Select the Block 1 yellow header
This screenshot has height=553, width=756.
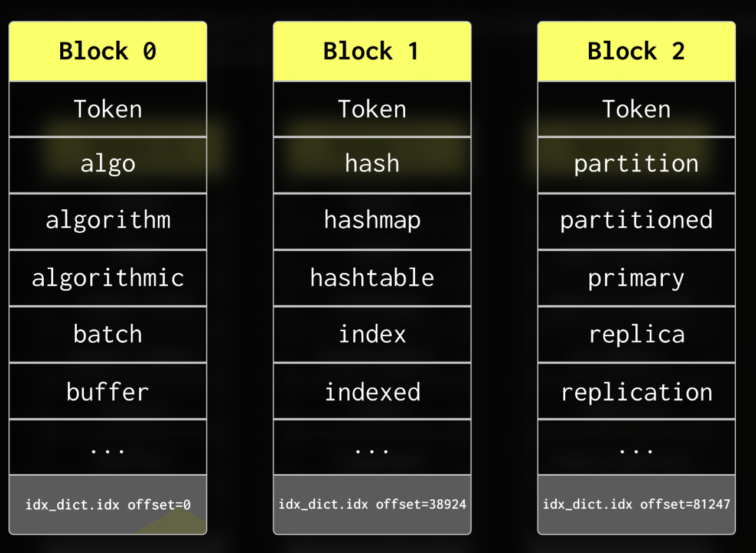(372, 51)
